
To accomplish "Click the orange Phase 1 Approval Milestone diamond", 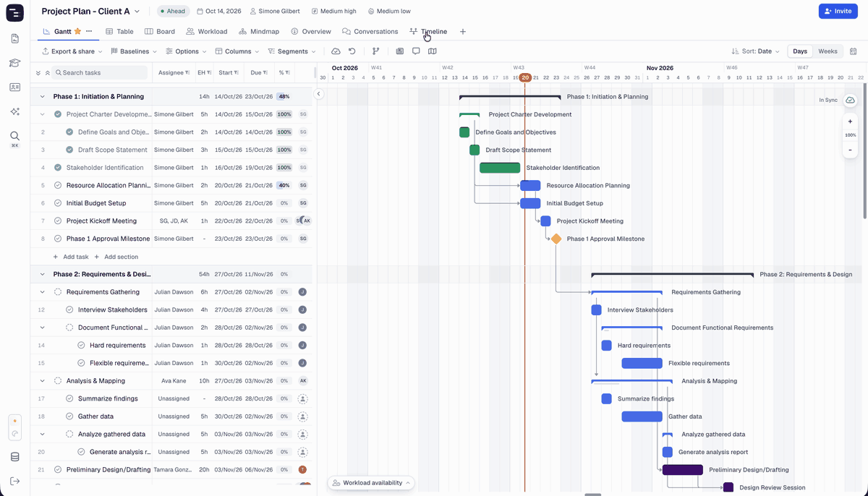I will pyautogui.click(x=556, y=239).
